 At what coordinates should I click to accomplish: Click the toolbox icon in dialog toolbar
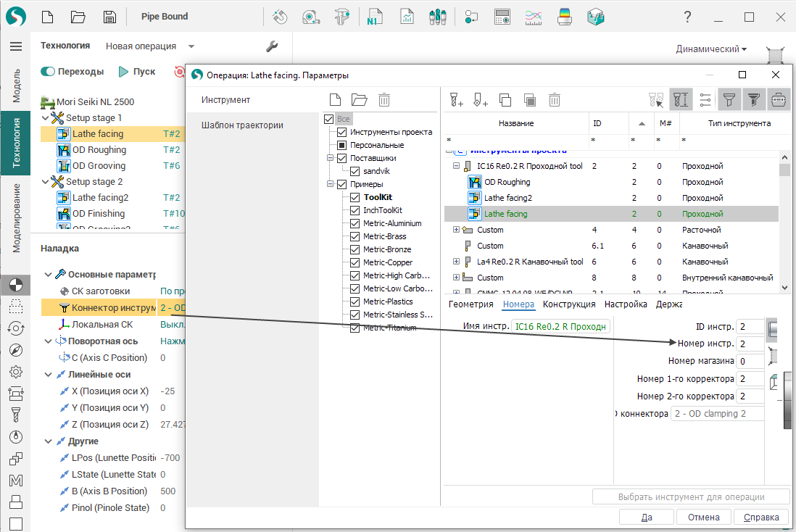(x=779, y=100)
